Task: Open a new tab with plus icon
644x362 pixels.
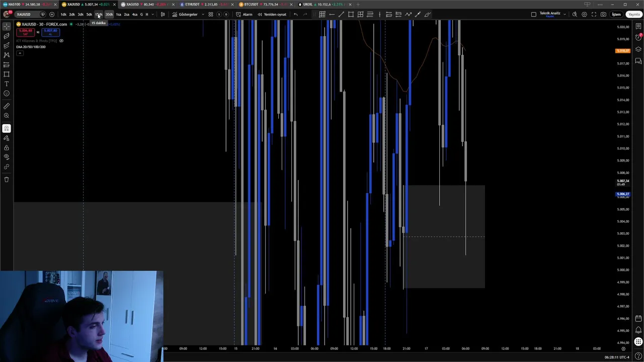Action: tap(358, 5)
